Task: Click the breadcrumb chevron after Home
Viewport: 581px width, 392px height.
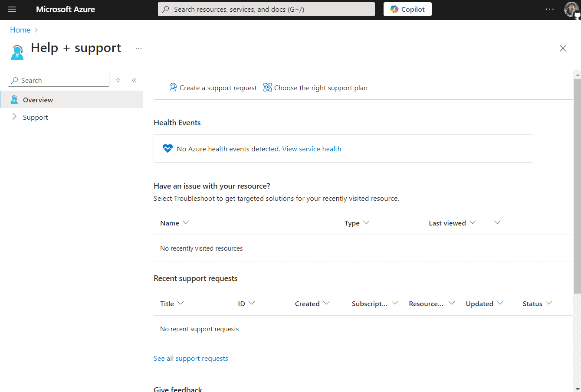Action: 36,30
